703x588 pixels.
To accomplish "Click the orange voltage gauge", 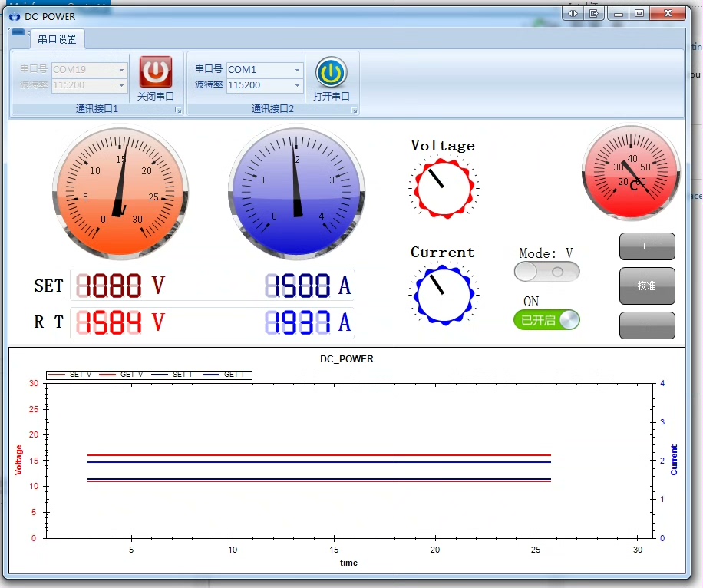I will pyautogui.click(x=120, y=192).
